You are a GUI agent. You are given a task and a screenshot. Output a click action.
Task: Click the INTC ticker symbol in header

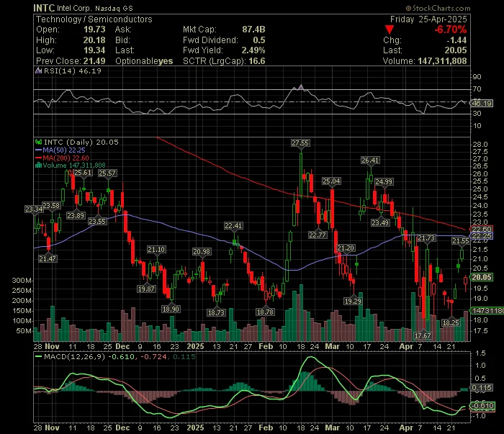(44, 8)
